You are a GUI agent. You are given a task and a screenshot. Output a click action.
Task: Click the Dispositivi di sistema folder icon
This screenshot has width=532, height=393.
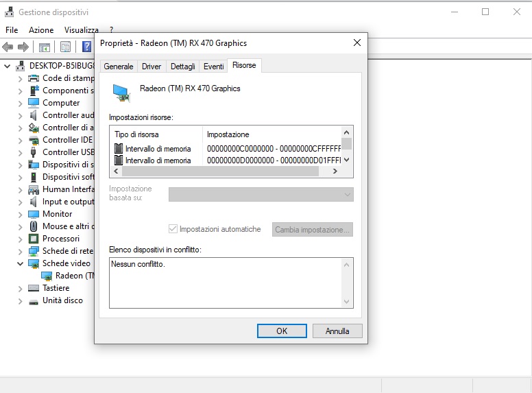coord(34,165)
